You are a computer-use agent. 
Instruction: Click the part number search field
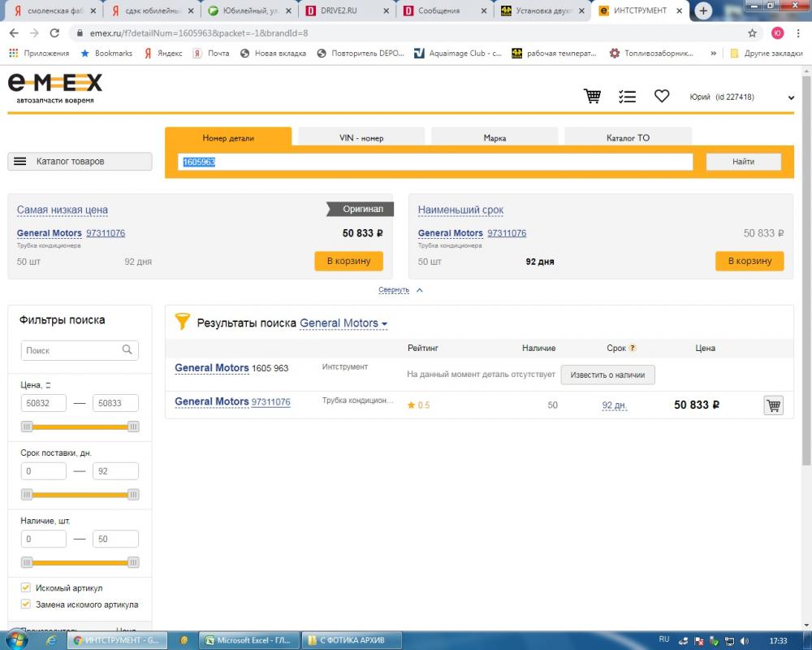click(435, 162)
